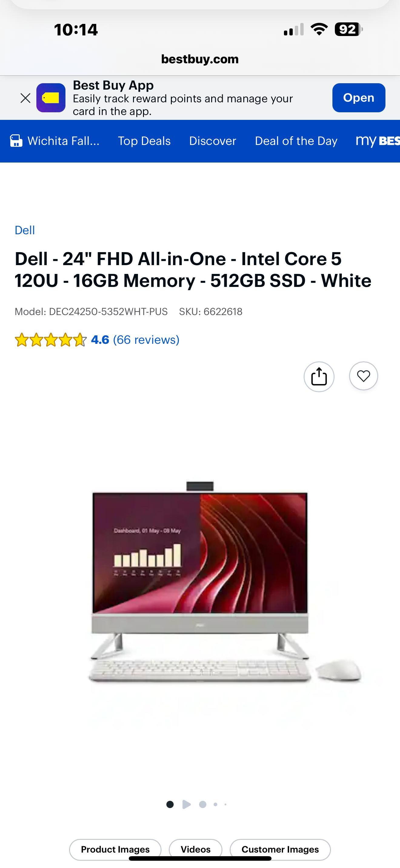The image size is (400, 868).
Task: Select the Wichita Falls store icon
Action: [16, 141]
